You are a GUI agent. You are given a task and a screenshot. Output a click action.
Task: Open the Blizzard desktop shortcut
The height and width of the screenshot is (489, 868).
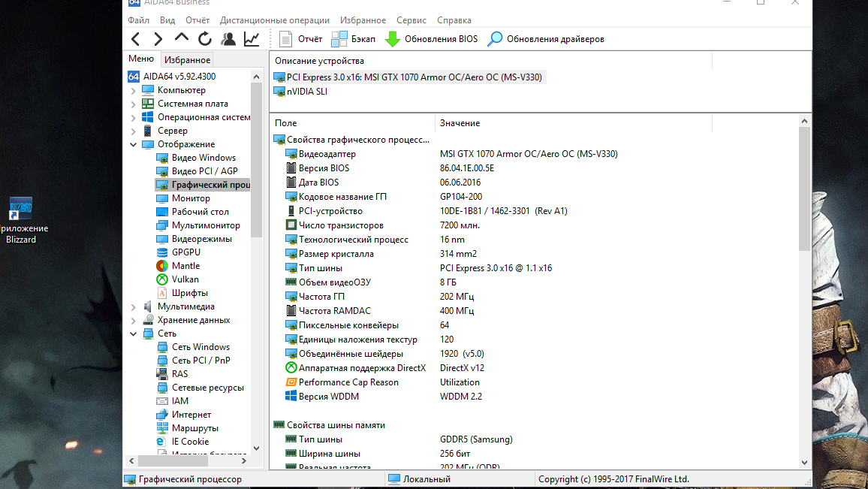tap(21, 220)
